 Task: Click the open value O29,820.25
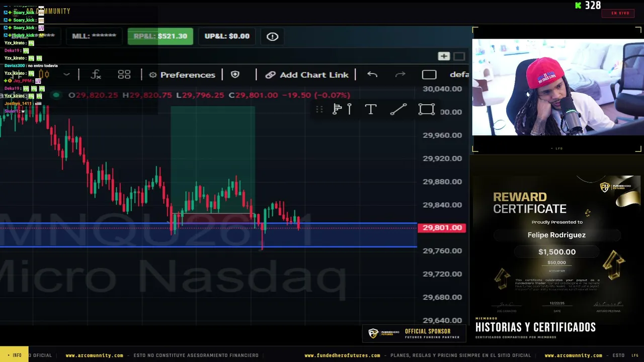[x=93, y=95]
